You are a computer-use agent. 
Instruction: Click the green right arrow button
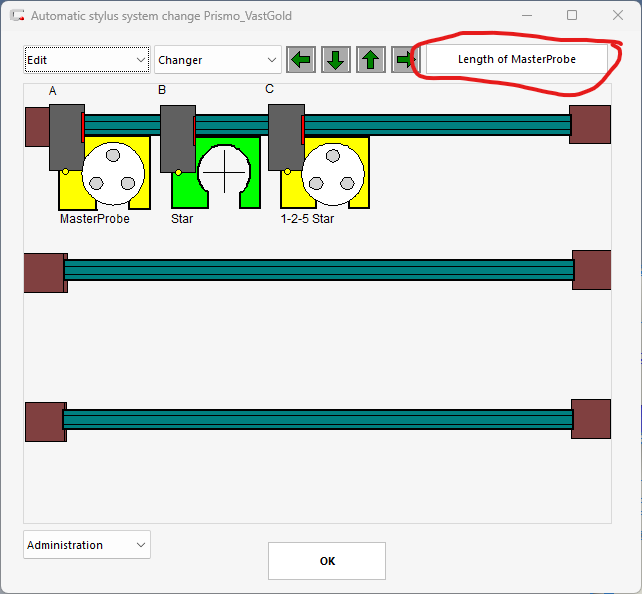coord(405,60)
